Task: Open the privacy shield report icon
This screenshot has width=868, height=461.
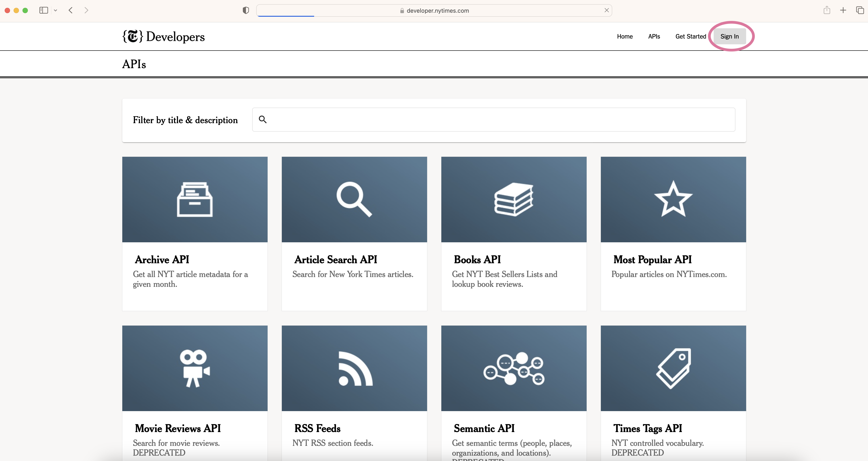Action: [x=246, y=10]
